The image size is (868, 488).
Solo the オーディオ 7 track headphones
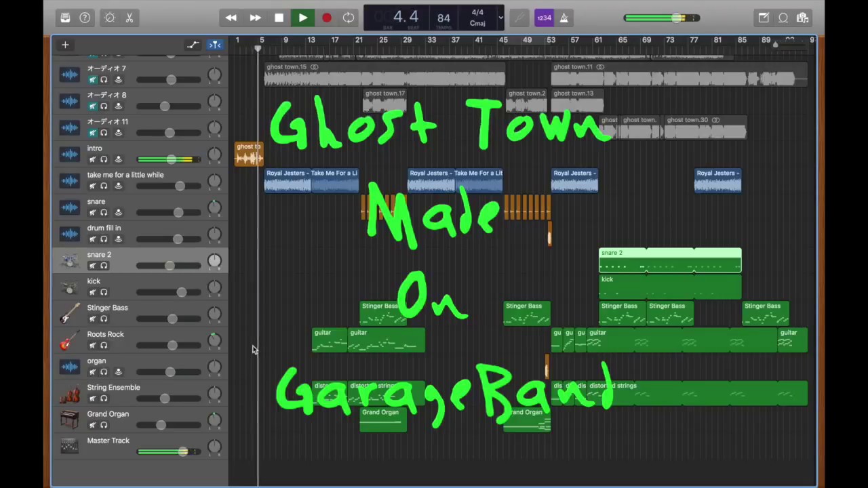(x=104, y=79)
